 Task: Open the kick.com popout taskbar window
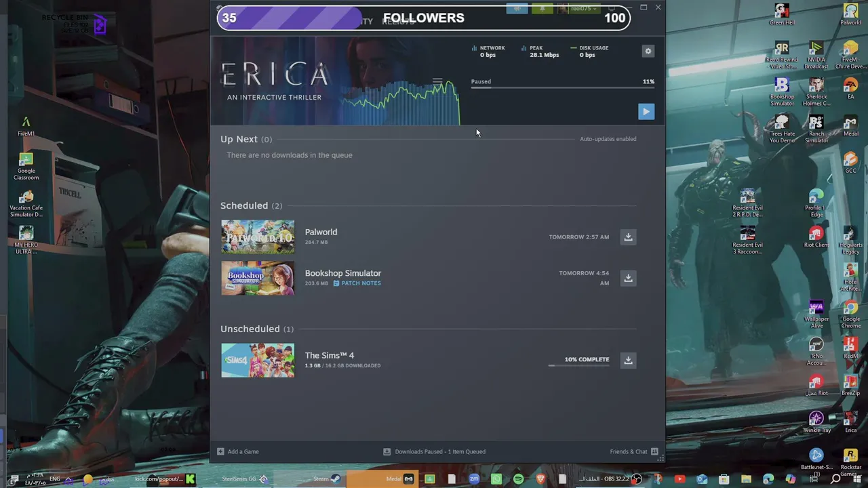tap(165, 479)
